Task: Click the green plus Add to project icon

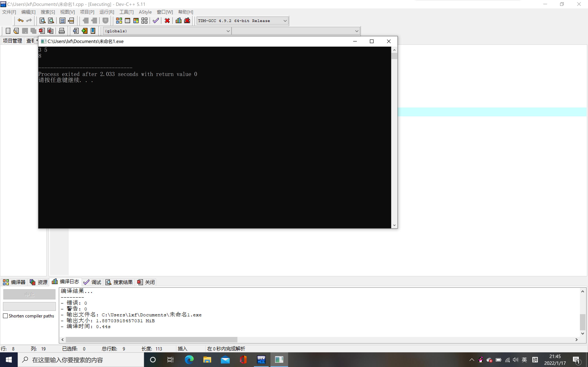Action: (84, 31)
